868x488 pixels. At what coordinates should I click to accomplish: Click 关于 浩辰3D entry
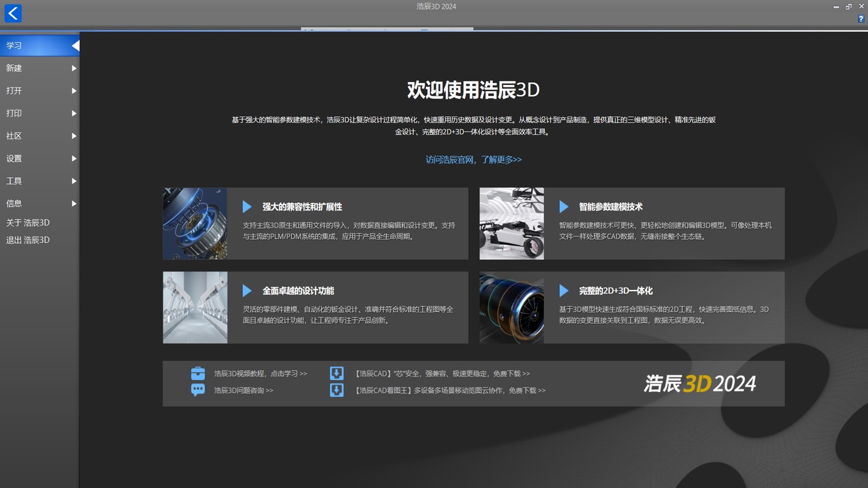point(28,222)
